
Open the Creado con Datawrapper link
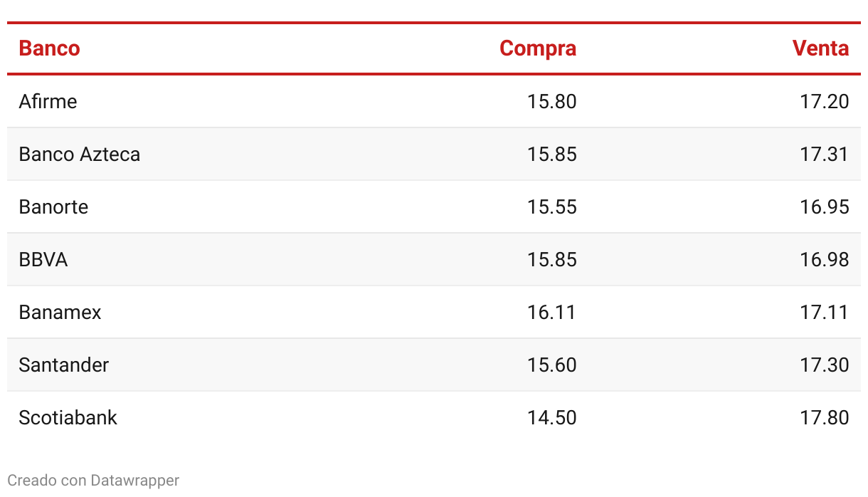(x=93, y=481)
